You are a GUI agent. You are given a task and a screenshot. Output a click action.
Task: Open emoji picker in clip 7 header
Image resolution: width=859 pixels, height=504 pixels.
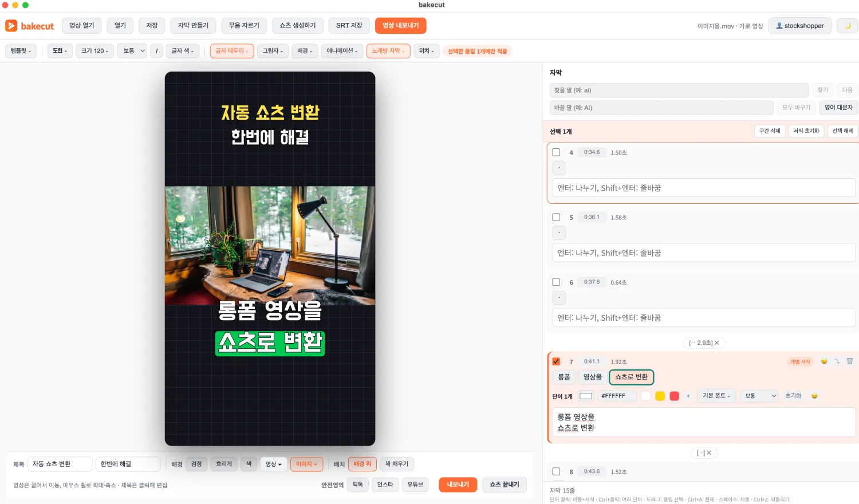(x=824, y=361)
